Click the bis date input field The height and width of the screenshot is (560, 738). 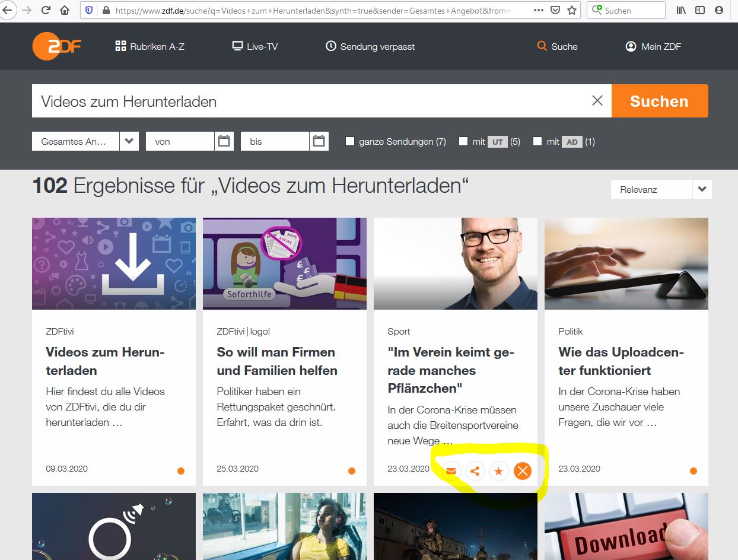275,141
